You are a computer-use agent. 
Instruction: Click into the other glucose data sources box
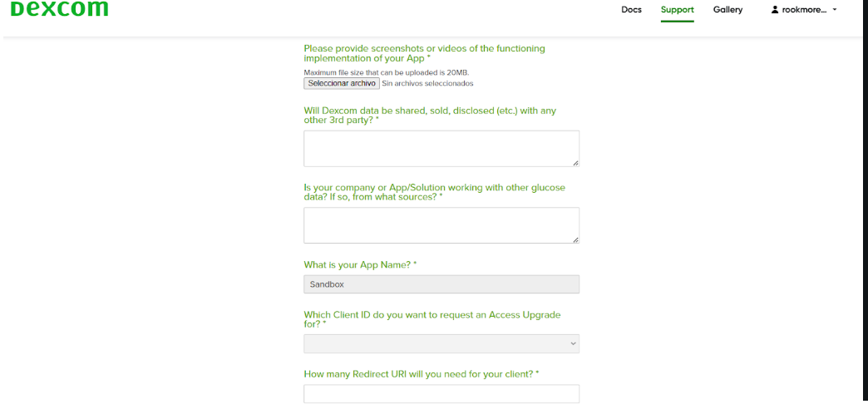pyautogui.click(x=441, y=225)
